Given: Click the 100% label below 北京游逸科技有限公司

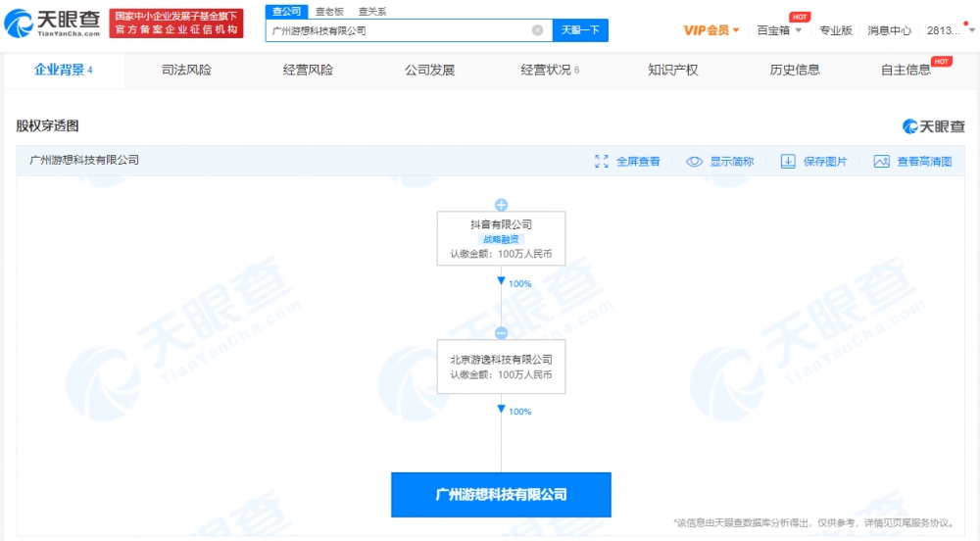Looking at the screenshot, I should 520,412.
